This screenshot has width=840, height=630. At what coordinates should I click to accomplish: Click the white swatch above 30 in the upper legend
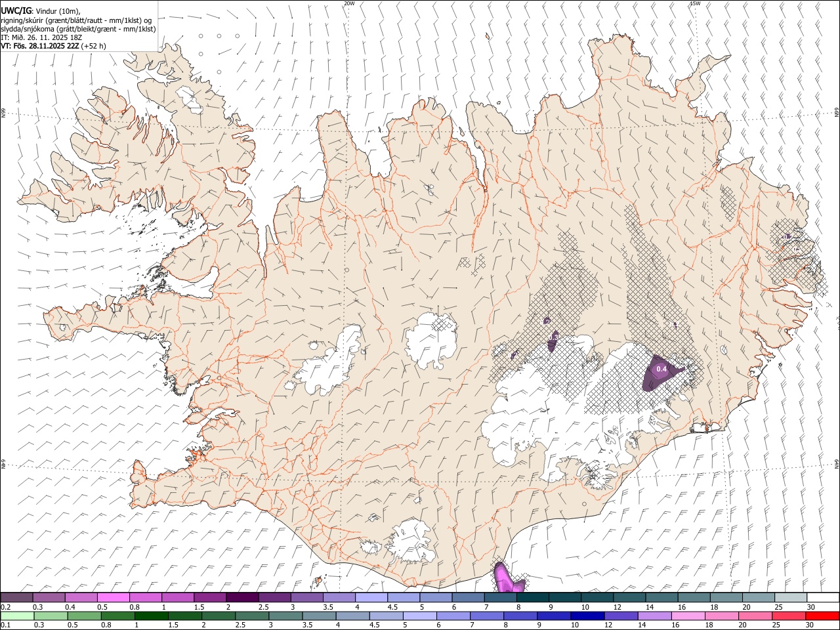point(822,597)
